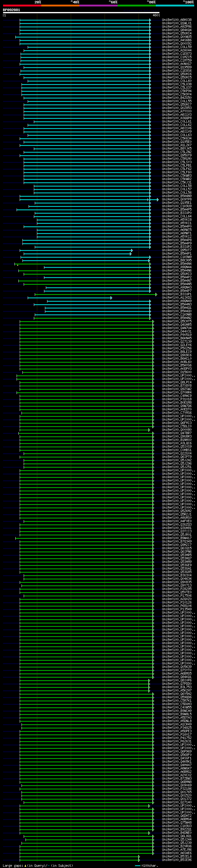Select the UniRef100_A9QN44 label
Image resolution: width=197 pixels, height=868 pixels.
176,267
